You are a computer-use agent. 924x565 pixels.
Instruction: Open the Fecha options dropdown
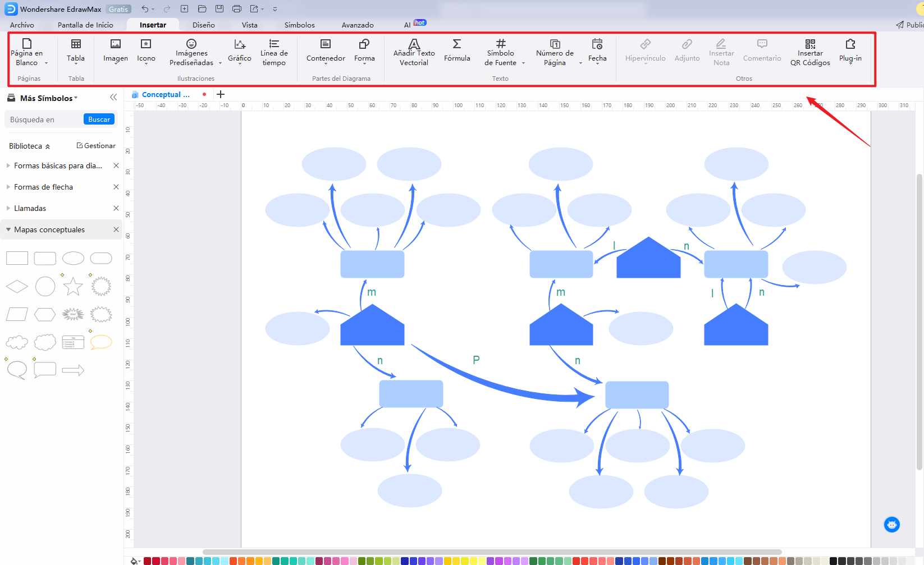tap(597, 63)
